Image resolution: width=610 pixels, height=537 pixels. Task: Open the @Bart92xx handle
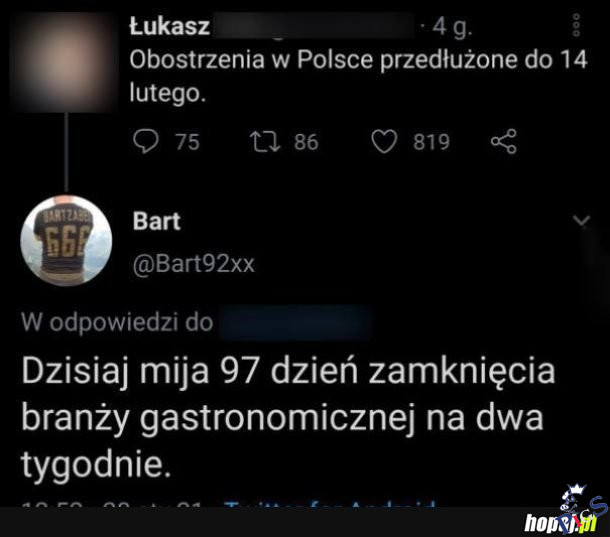tap(193, 264)
